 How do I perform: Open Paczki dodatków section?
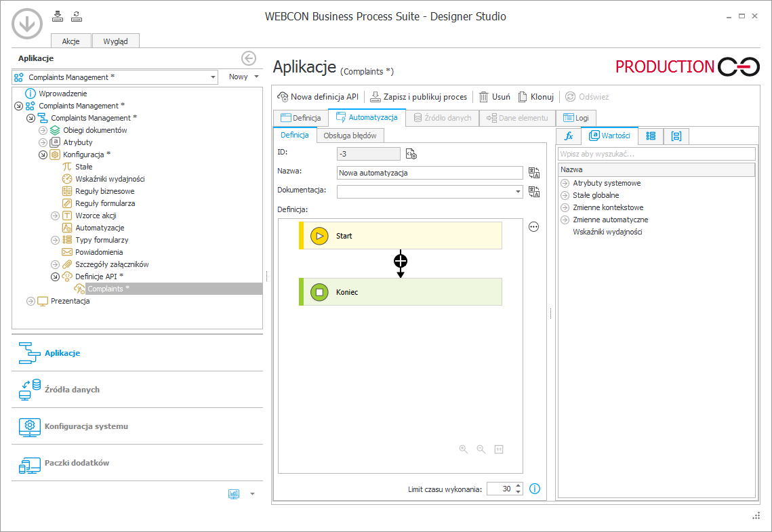138,463
